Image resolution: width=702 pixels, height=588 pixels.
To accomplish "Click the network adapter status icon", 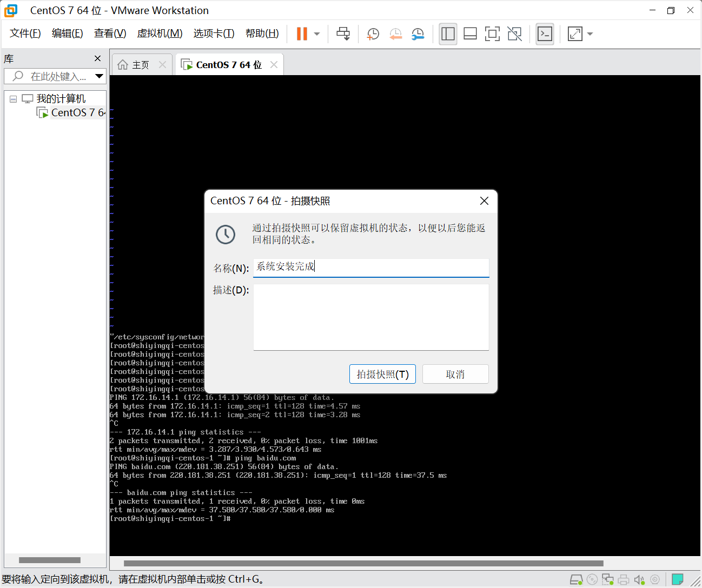I will 608,580.
